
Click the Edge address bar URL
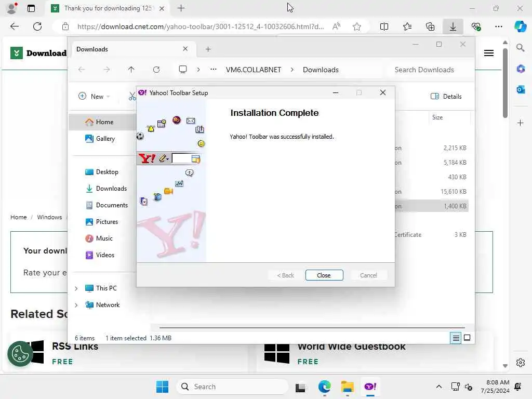click(x=200, y=26)
